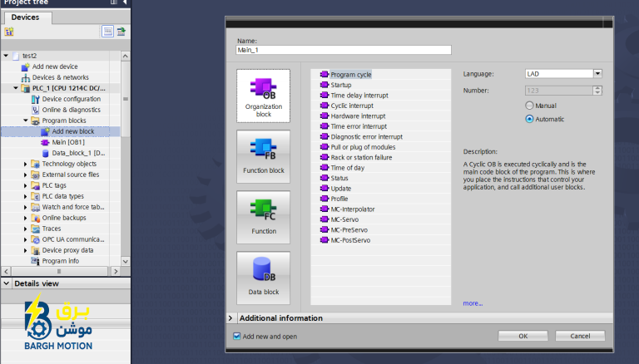Open the more... description link
This screenshot has height=364, width=639.
click(x=473, y=303)
